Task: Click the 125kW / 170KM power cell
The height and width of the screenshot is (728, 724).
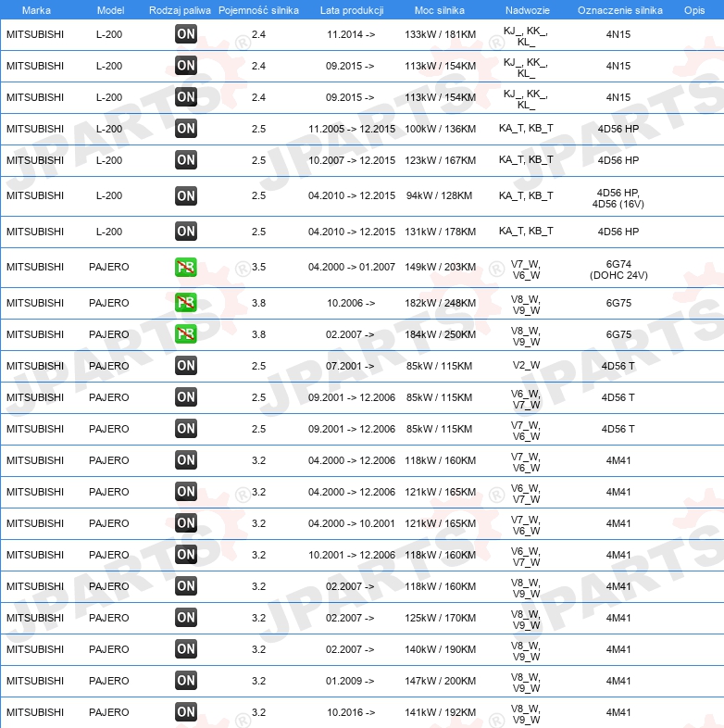Action: click(440, 618)
